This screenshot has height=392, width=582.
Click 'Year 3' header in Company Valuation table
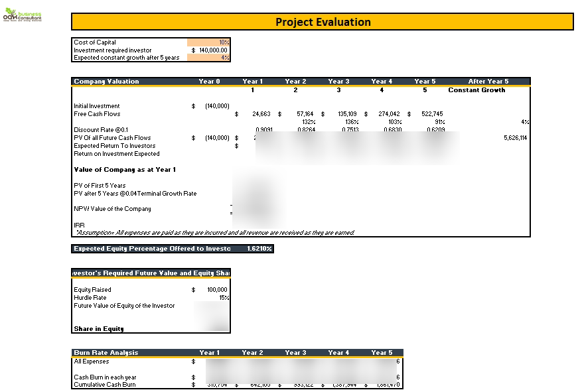(338, 81)
